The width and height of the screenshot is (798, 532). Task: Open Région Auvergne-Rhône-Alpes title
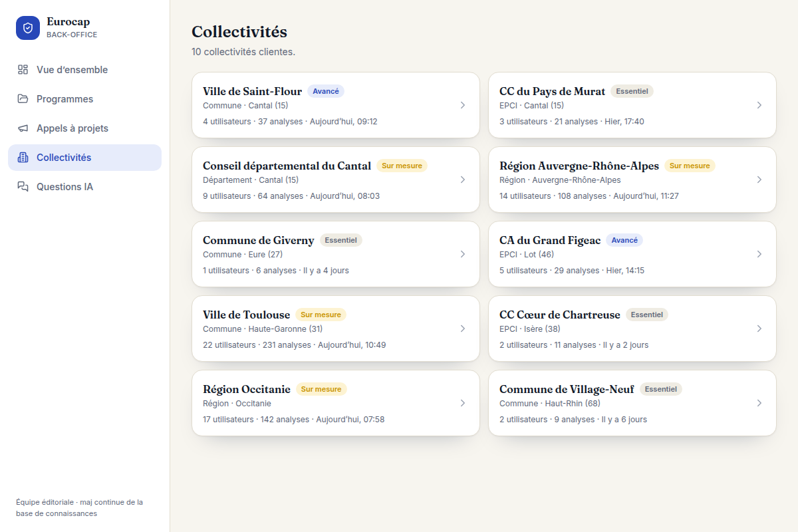[x=579, y=166]
